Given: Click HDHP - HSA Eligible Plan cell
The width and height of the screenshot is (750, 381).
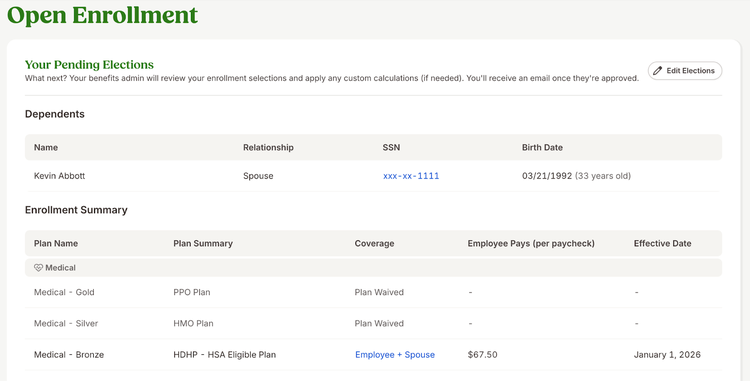Looking at the screenshot, I should (x=224, y=355).
